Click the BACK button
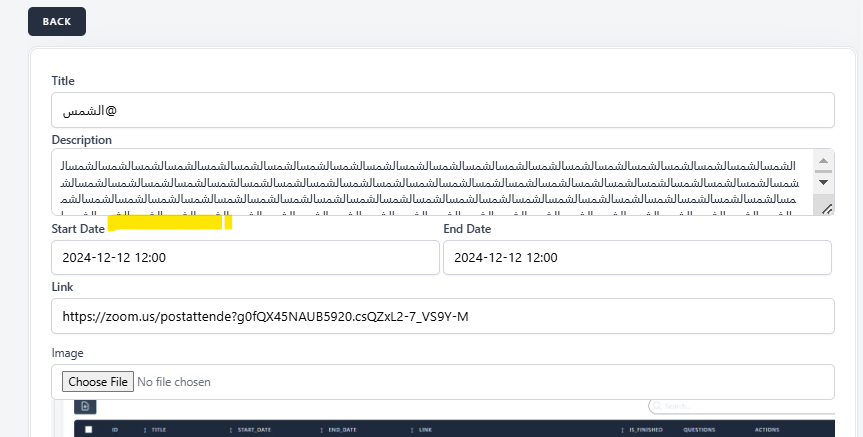Screen dimensions: 863x437 tap(57, 21)
